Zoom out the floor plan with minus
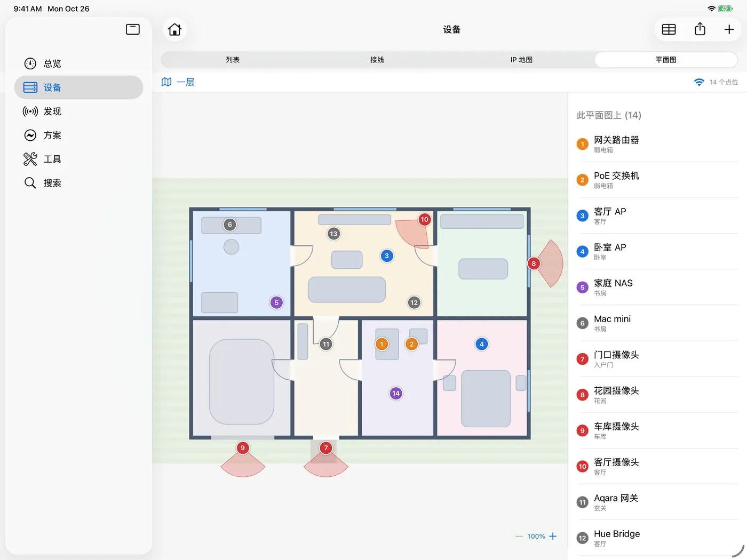This screenshot has width=747, height=560. (519, 536)
